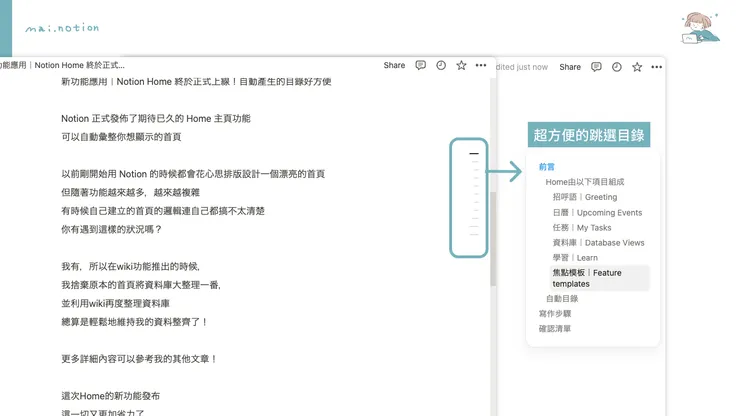Click Share in left Notion window

pyautogui.click(x=394, y=65)
